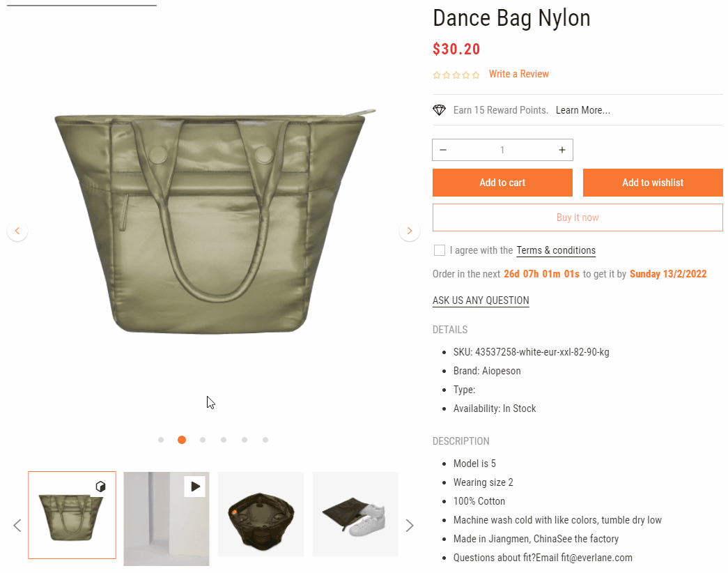
Task: Click the Add to cart button
Action: coord(502,183)
